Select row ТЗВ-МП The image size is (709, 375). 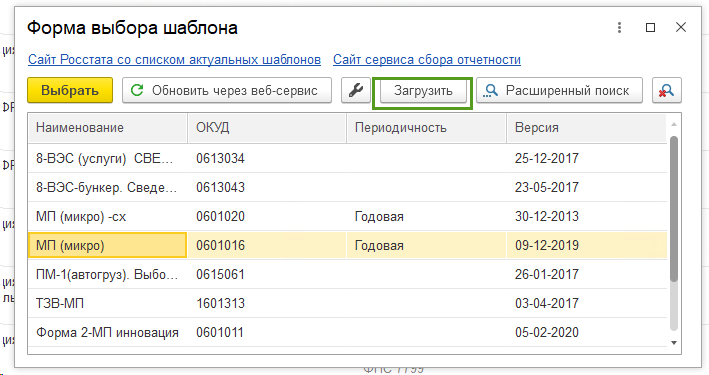pos(347,303)
